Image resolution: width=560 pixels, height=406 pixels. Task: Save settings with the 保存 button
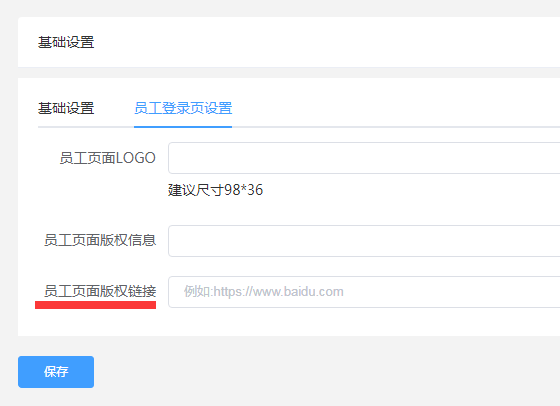tap(56, 372)
